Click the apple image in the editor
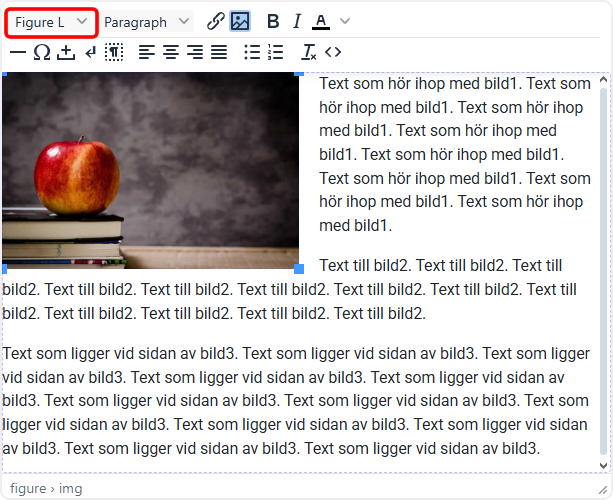The width and height of the screenshot is (613, 500). point(150,170)
